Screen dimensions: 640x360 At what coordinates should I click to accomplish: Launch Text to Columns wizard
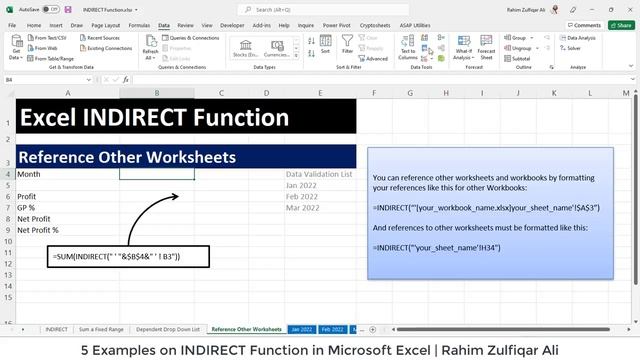click(408, 47)
